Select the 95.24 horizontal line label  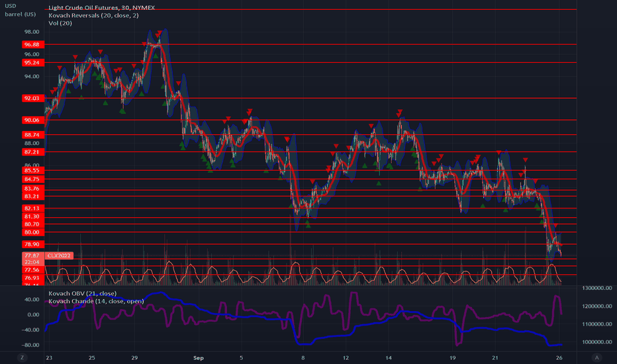click(33, 63)
